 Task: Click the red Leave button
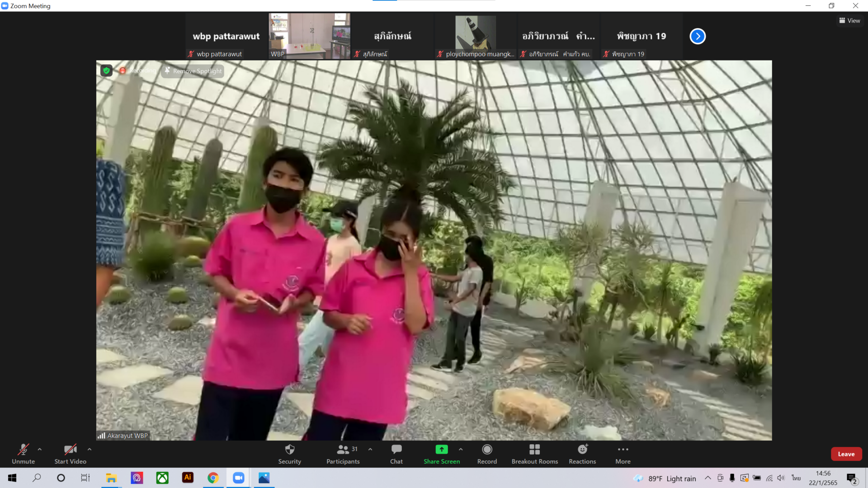pyautogui.click(x=846, y=454)
